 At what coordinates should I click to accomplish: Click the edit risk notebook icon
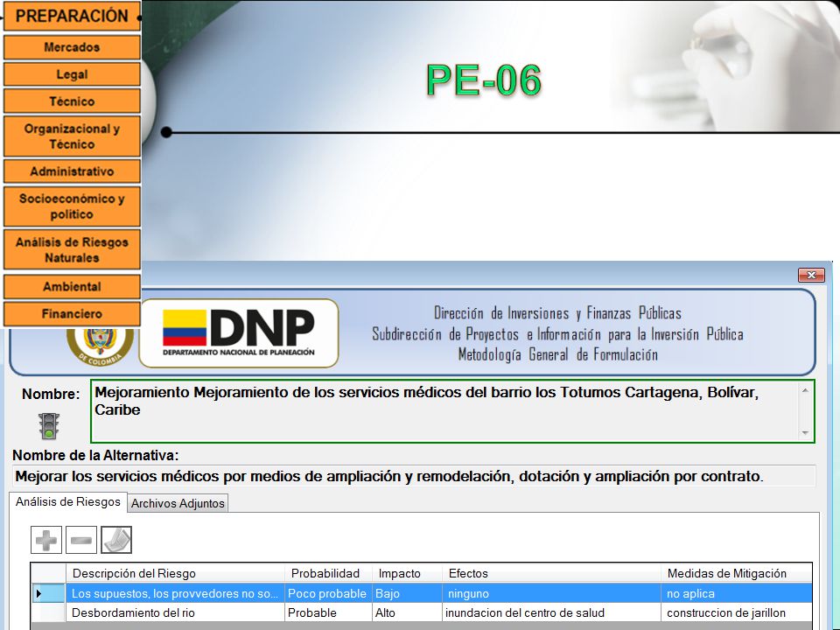[116, 540]
